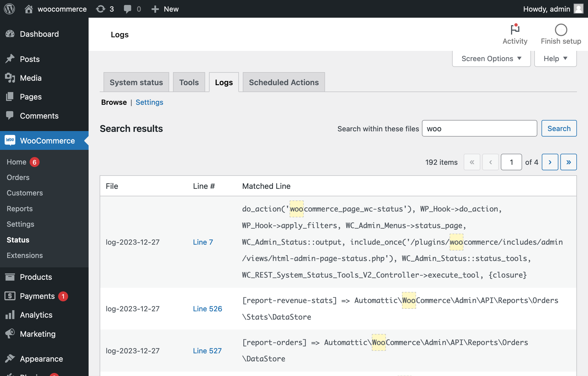588x376 pixels.
Task: Expand the Screen Options panel
Action: tap(491, 58)
